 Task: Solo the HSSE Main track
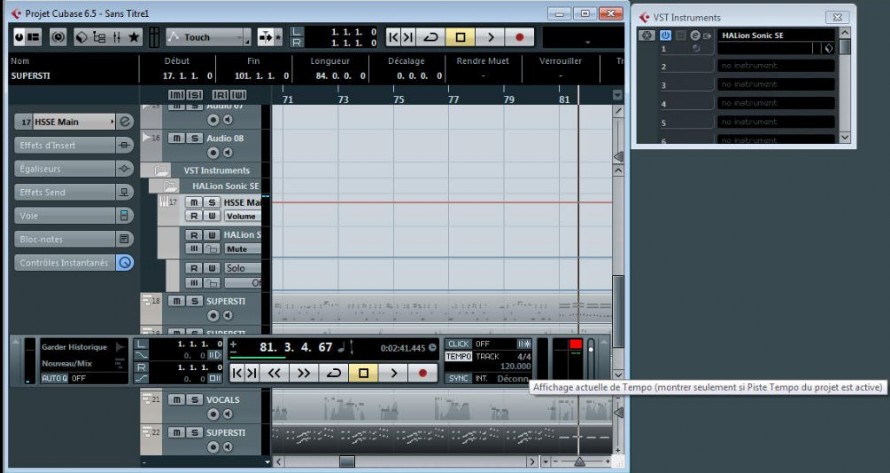coord(212,203)
